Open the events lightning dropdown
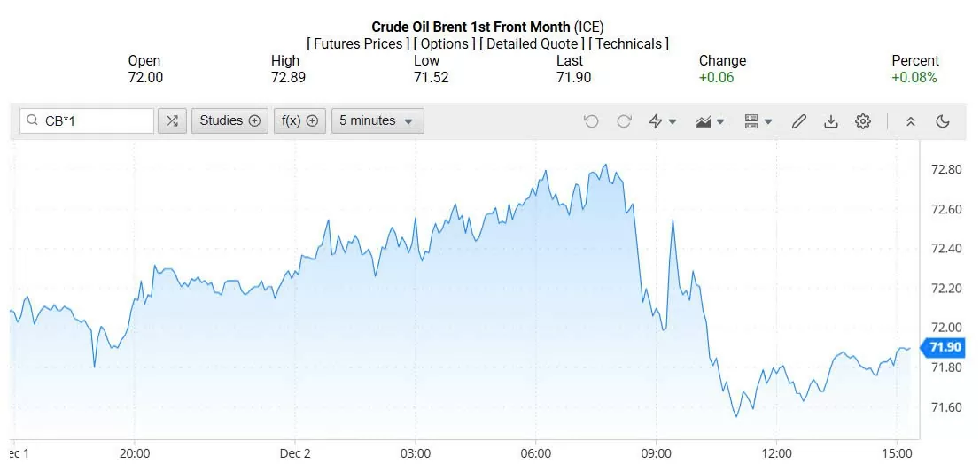 (x=663, y=121)
